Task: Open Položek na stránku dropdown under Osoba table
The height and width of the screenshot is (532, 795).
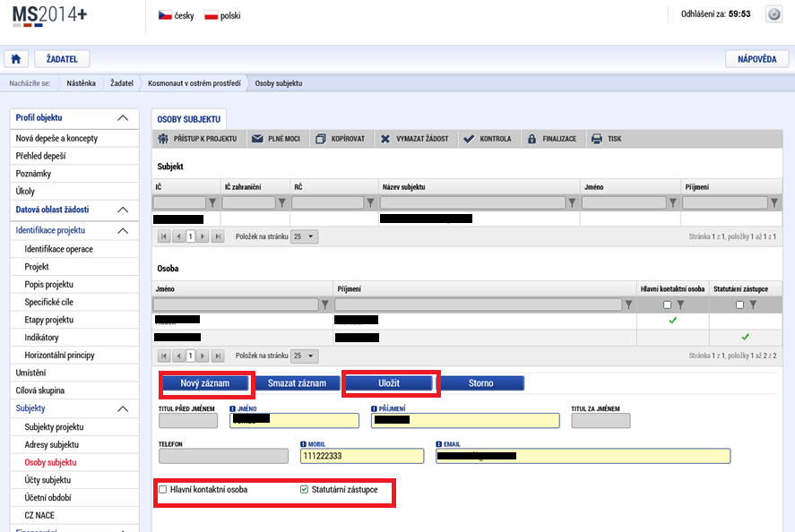Action: [x=304, y=356]
